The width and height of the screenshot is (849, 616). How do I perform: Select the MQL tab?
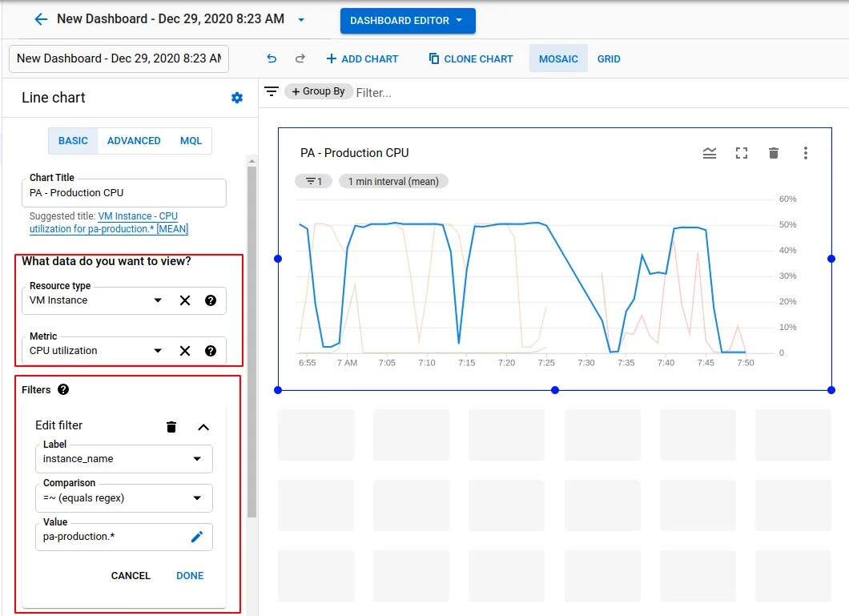(191, 141)
